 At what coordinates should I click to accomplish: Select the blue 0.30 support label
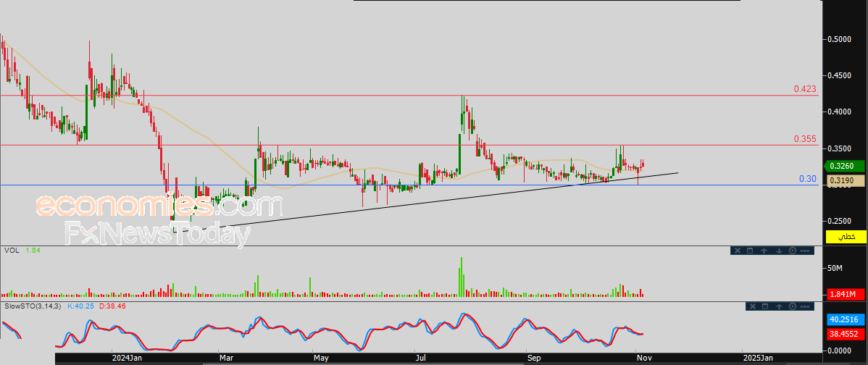point(808,179)
